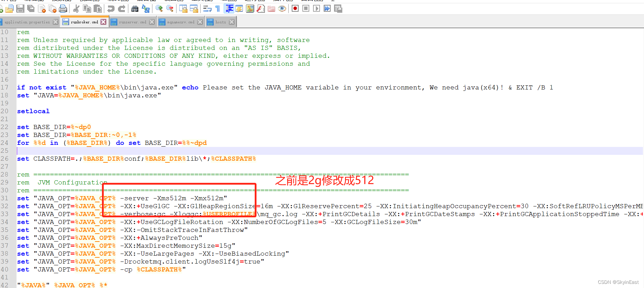Click the Close All documents toolbar icon

53,9
